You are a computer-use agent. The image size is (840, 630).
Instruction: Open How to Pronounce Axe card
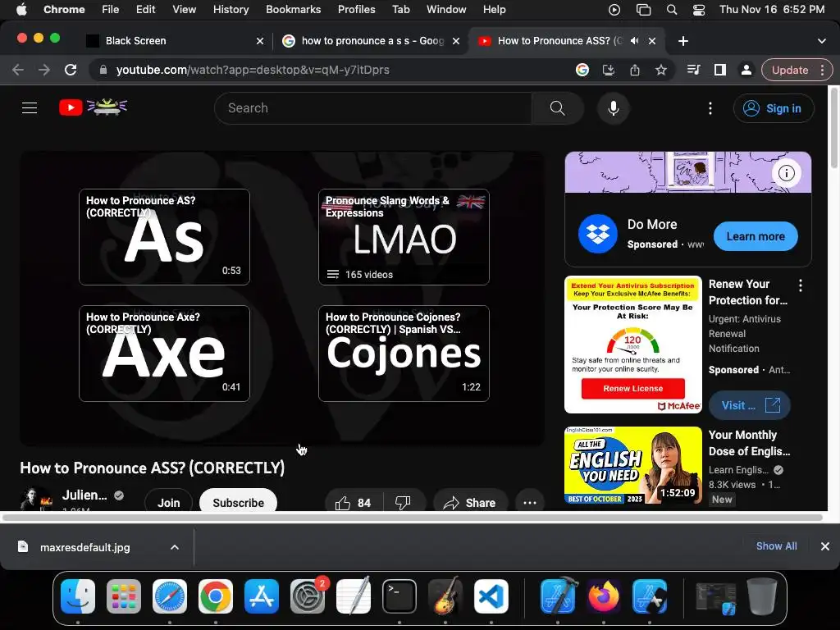pyautogui.click(x=164, y=354)
